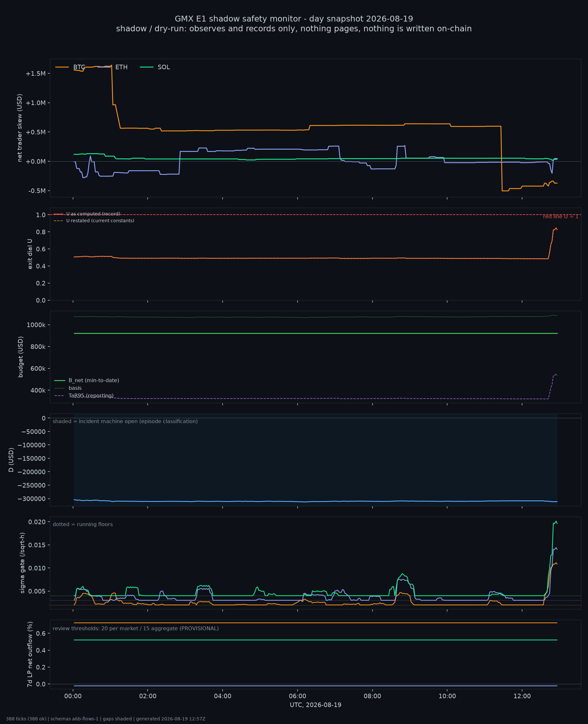Screen dimensions: 588x724
Task: Select the '0.8' tick on exit dial axis
Action: (41, 232)
